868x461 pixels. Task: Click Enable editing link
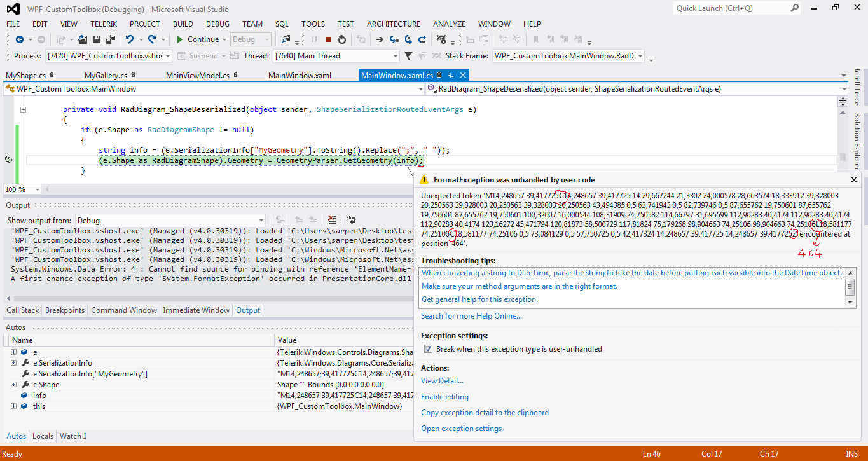[x=444, y=397]
